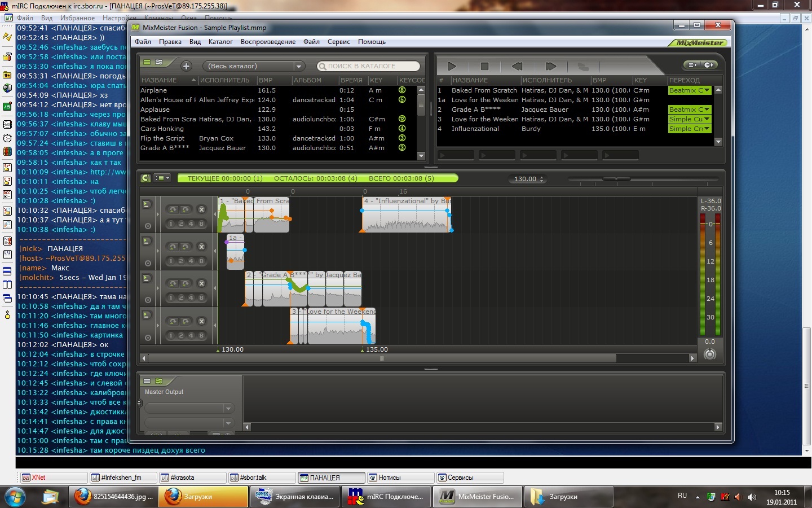Open second Master Output dropdown
This screenshot has height=508, width=812.
[189, 423]
